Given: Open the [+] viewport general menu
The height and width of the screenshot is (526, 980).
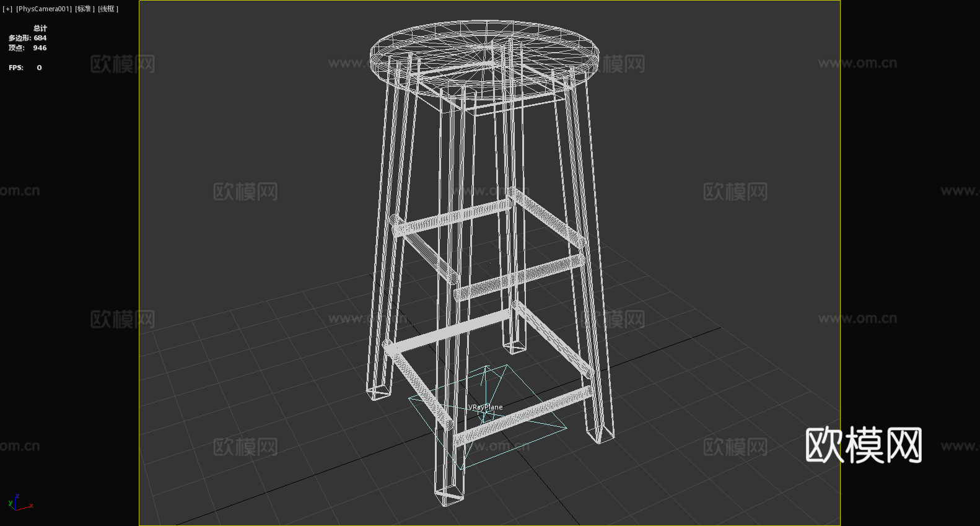Looking at the screenshot, I should coord(7,9).
